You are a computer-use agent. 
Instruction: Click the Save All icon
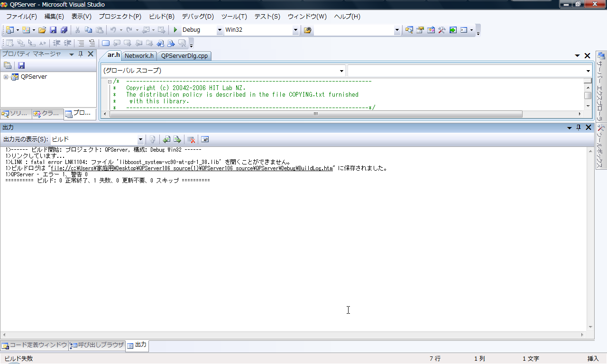point(64,30)
